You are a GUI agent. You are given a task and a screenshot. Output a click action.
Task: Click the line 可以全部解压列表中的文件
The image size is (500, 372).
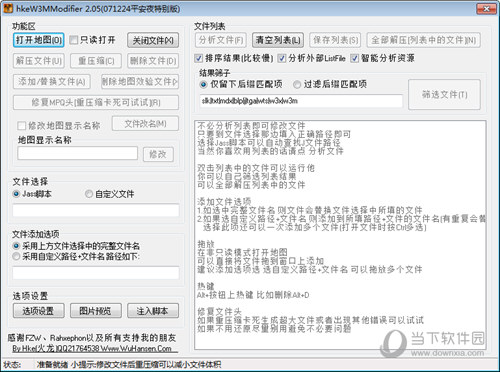coord(251,185)
